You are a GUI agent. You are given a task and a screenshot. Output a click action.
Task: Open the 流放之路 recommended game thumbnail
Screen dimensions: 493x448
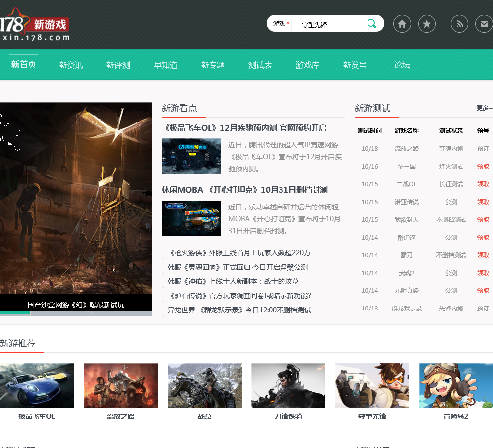coord(121,385)
